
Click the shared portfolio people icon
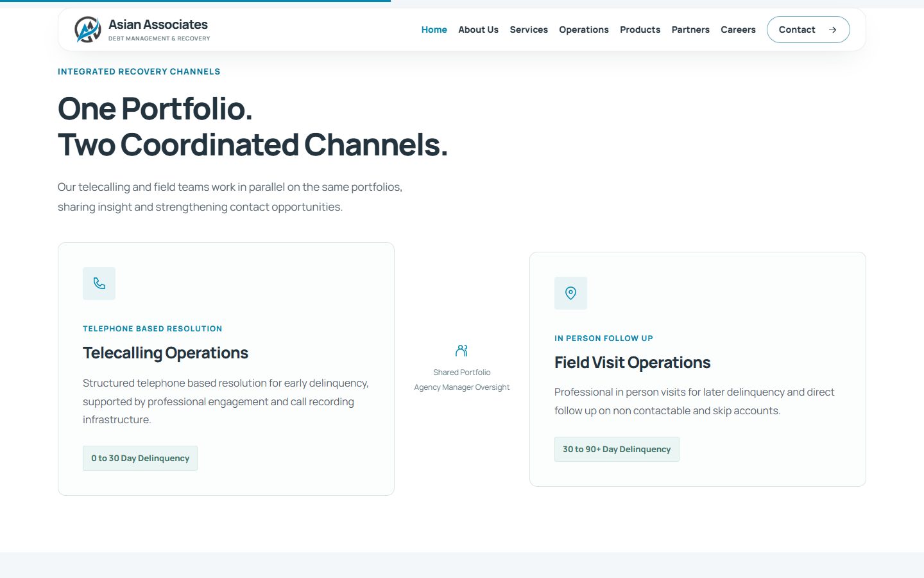pos(461,351)
